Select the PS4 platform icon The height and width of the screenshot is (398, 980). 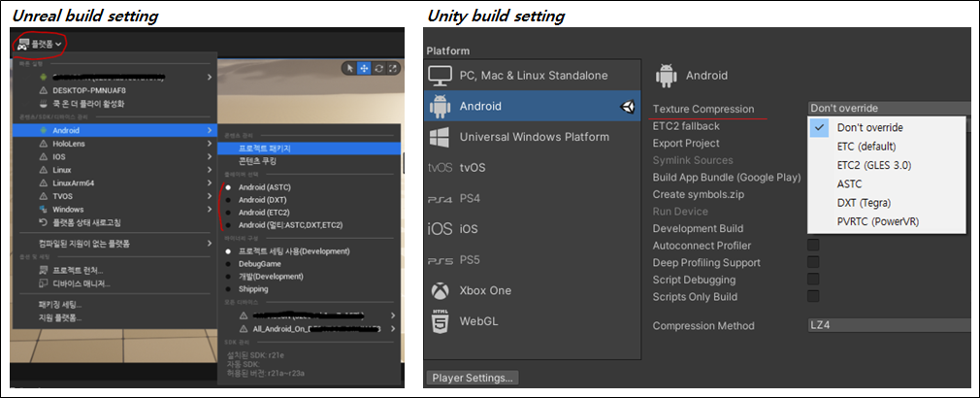click(440, 199)
